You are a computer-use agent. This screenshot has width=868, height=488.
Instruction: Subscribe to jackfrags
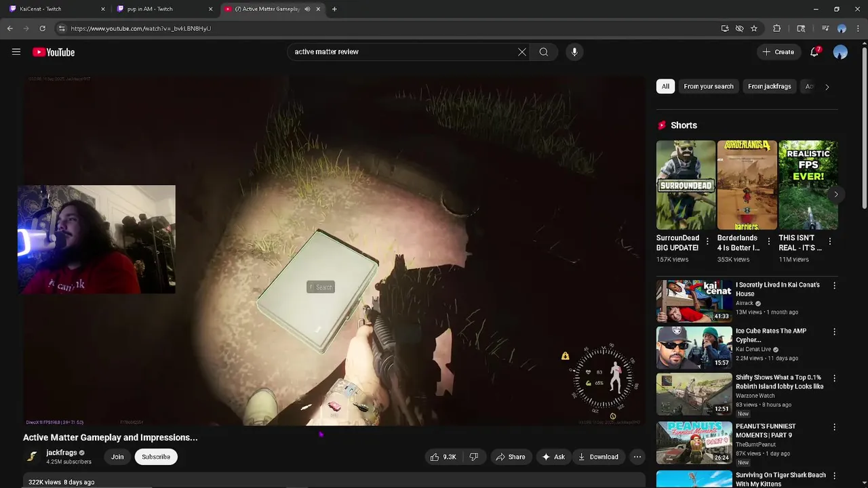pyautogui.click(x=156, y=457)
